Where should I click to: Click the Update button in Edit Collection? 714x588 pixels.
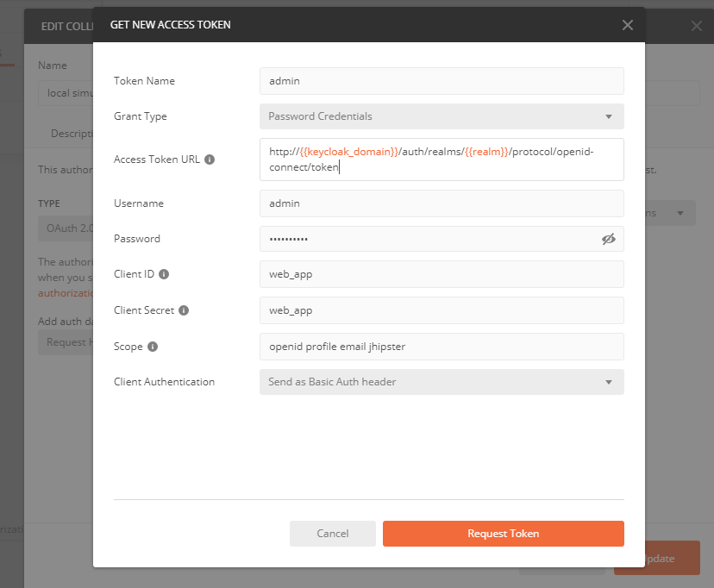tap(672, 558)
